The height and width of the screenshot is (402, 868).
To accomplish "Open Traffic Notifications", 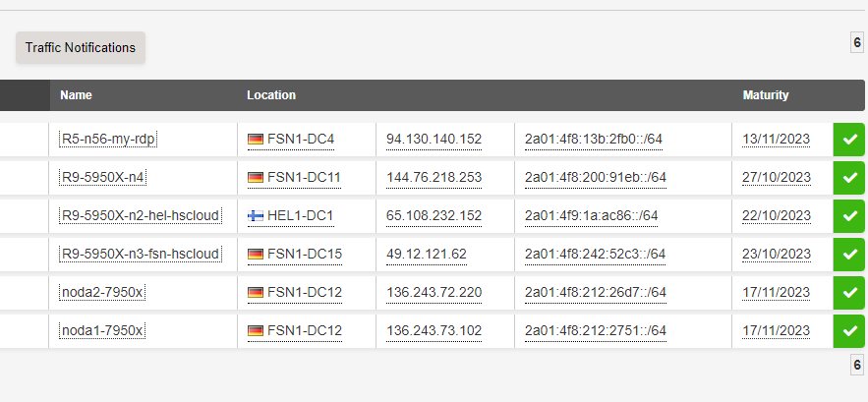I will [81, 47].
